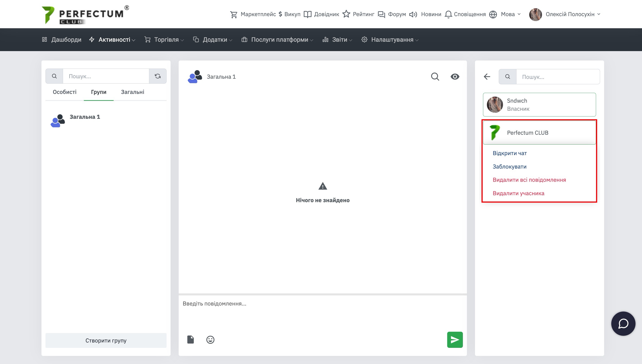
Task: Toggle the eye icon in chat header
Action: [455, 76]
